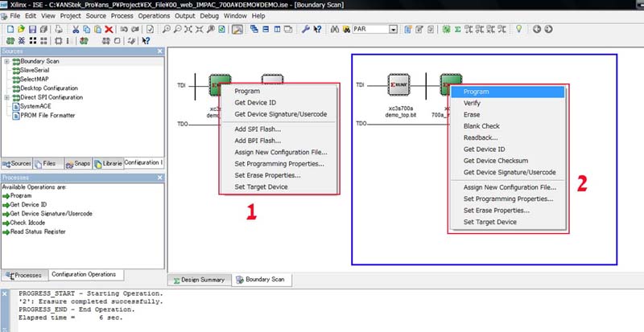This screenshot has width=644, height=332.
Task: Click the red X Delete icon
Action: click(109, 29)
